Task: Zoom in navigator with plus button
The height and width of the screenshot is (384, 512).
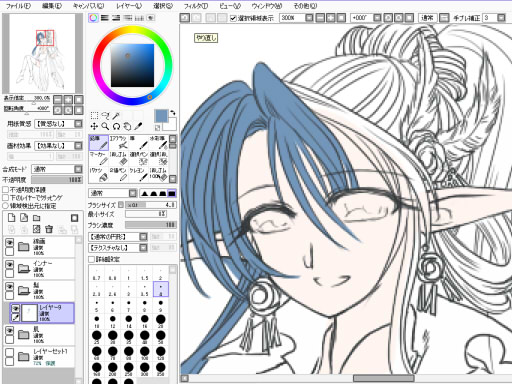Action: (x=68, y=99)
